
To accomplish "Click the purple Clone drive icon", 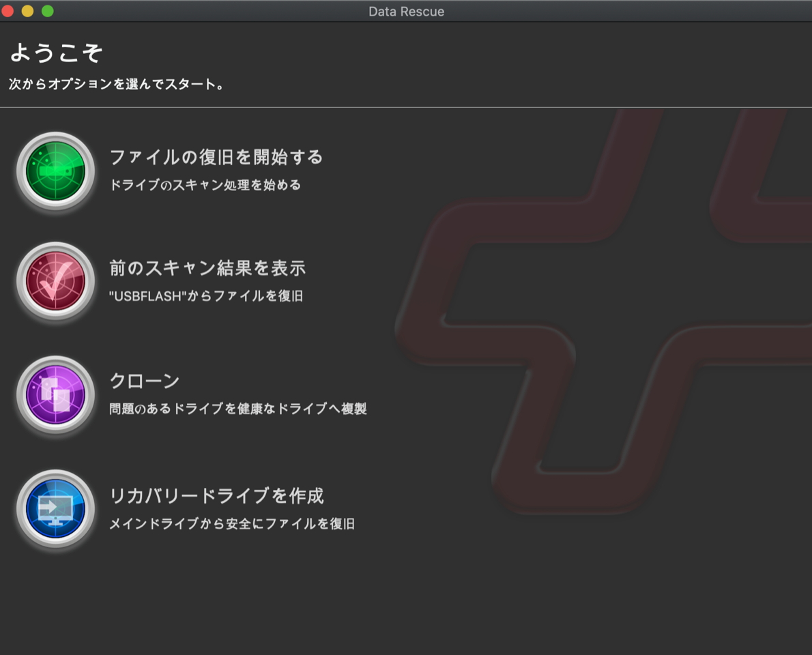I will pos(55,395).
